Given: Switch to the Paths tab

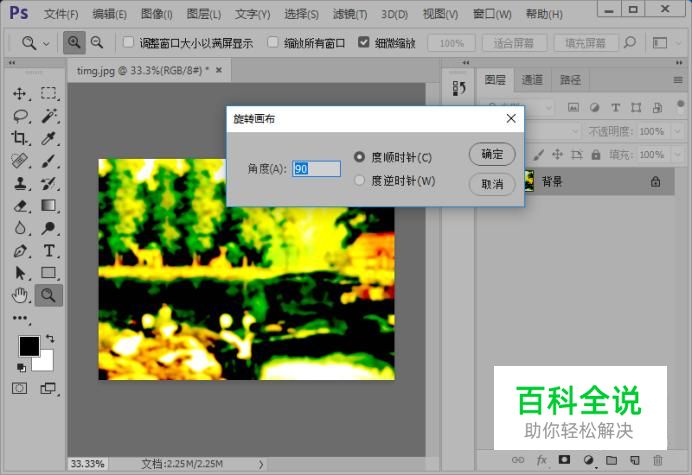Looking at the screenshot, I should click(x=570, y=80).
